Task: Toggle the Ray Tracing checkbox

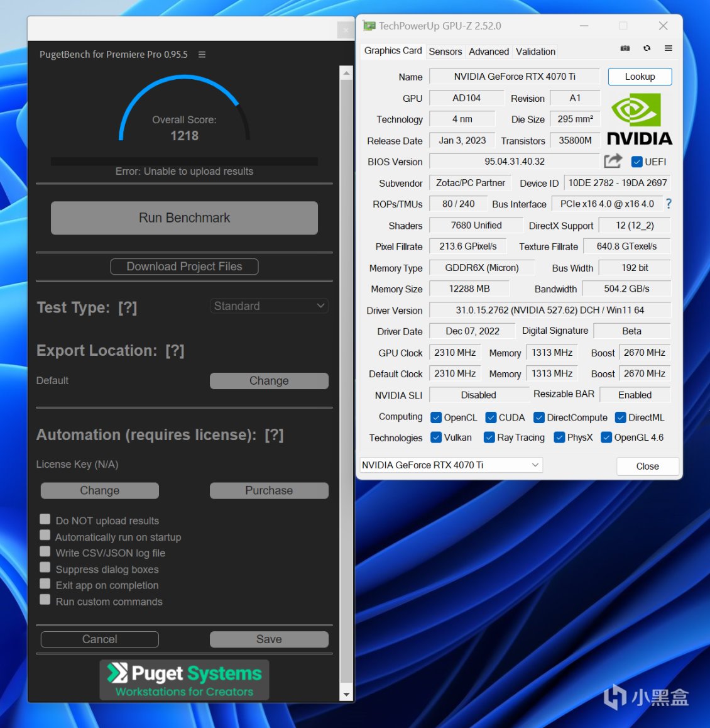Action: [489, 438]
